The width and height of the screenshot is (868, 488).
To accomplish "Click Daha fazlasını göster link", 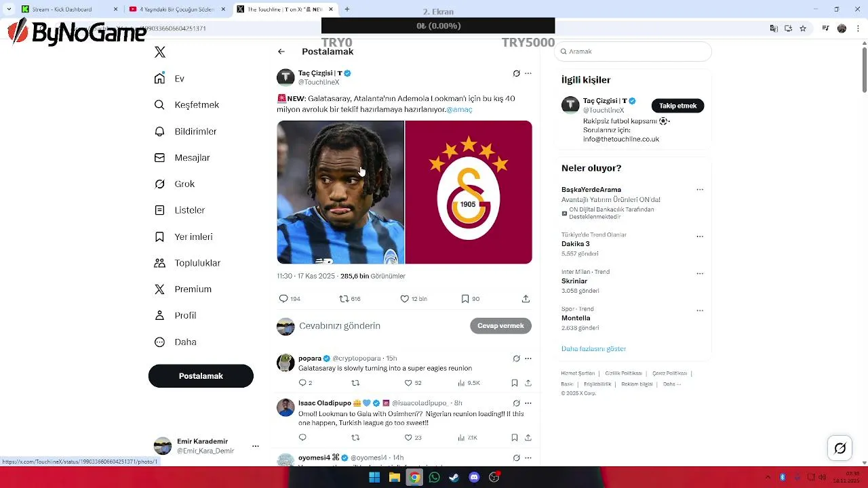I will 593,349.
